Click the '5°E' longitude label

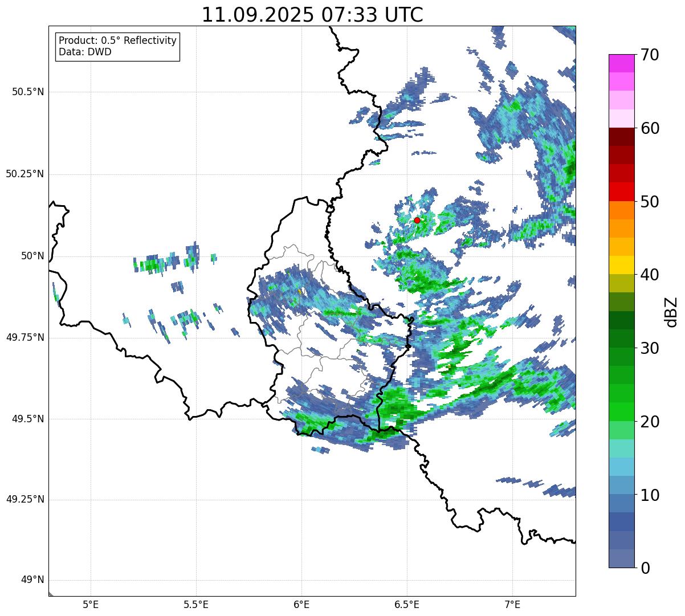point(91,605)
